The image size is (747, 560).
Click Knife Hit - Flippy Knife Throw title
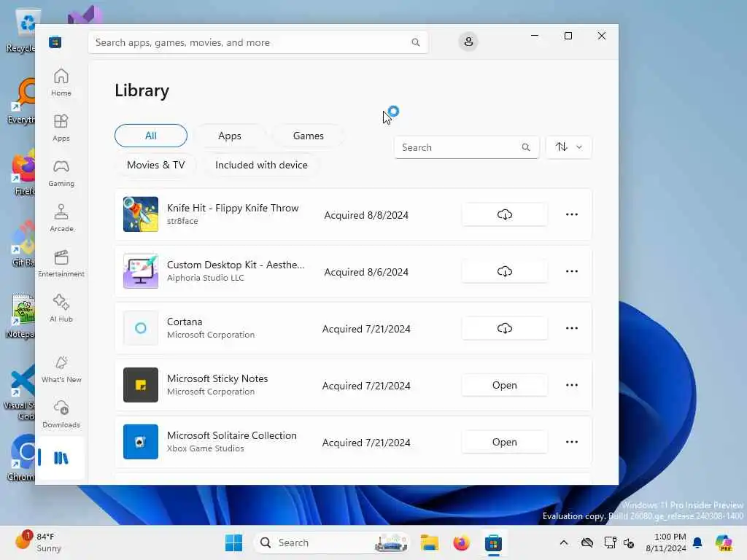(233, 208)
